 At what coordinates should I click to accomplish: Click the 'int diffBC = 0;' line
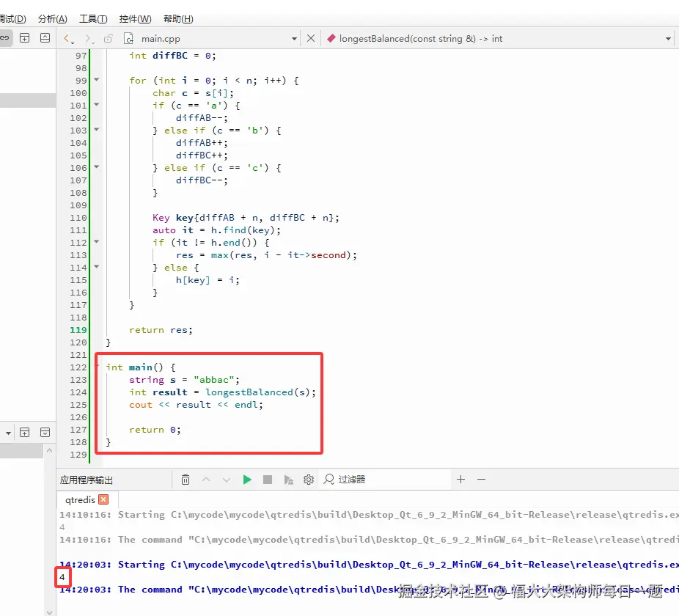(172, 56)
